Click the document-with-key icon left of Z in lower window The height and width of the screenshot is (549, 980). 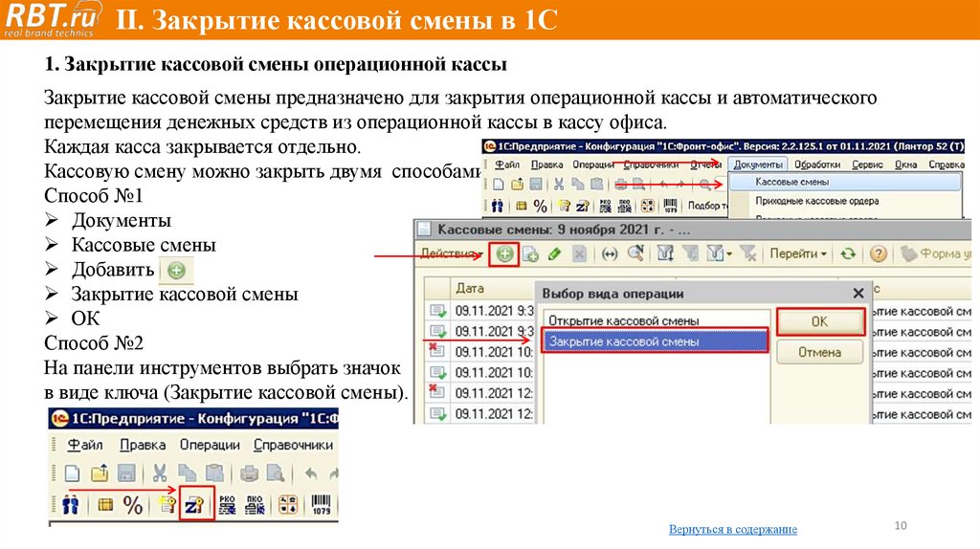(167, 504)
